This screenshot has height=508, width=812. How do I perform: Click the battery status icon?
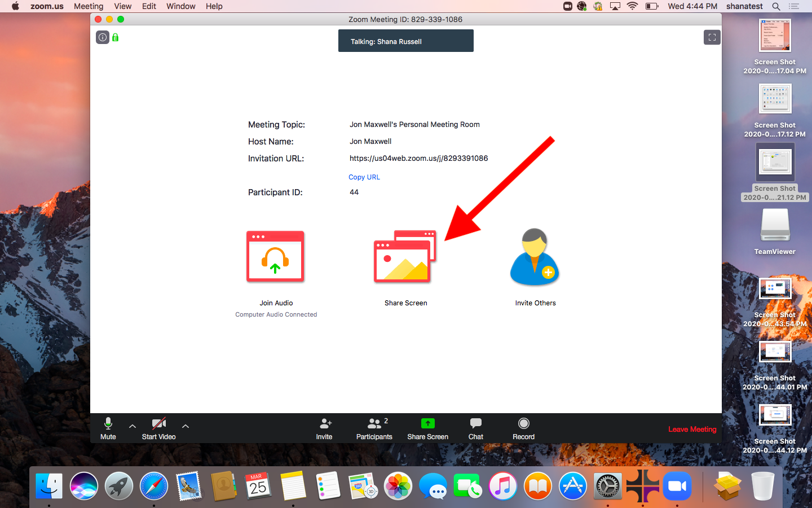pyautogui.click(x=652, y=6)
